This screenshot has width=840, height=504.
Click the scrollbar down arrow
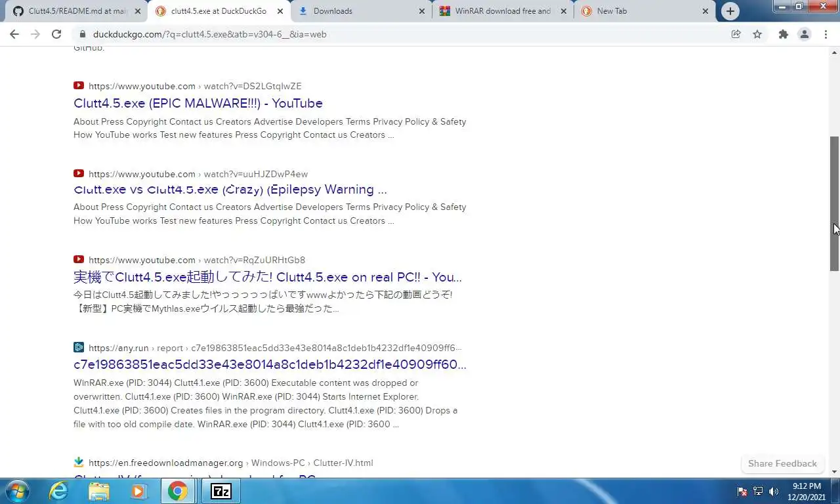(835, 472)
